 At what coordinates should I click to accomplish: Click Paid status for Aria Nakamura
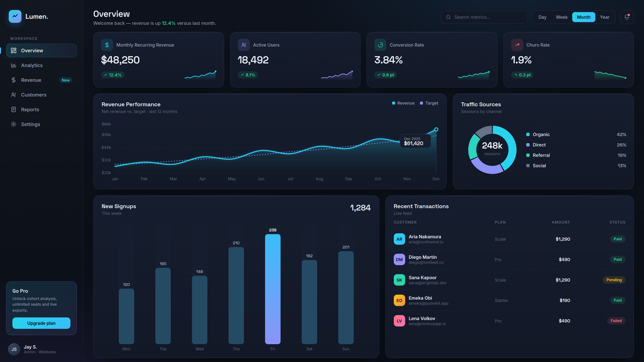(x=618, y=239)
